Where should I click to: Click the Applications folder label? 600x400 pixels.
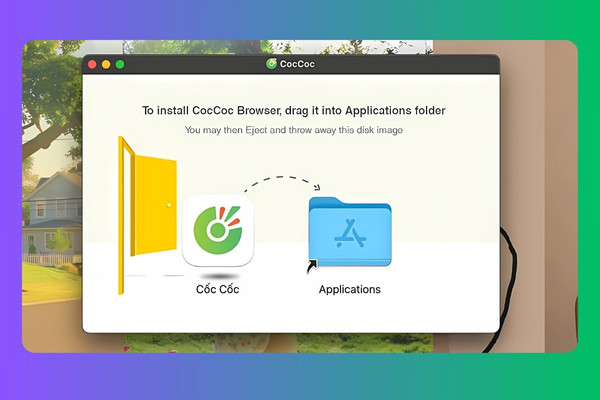(x=350, y=289)
